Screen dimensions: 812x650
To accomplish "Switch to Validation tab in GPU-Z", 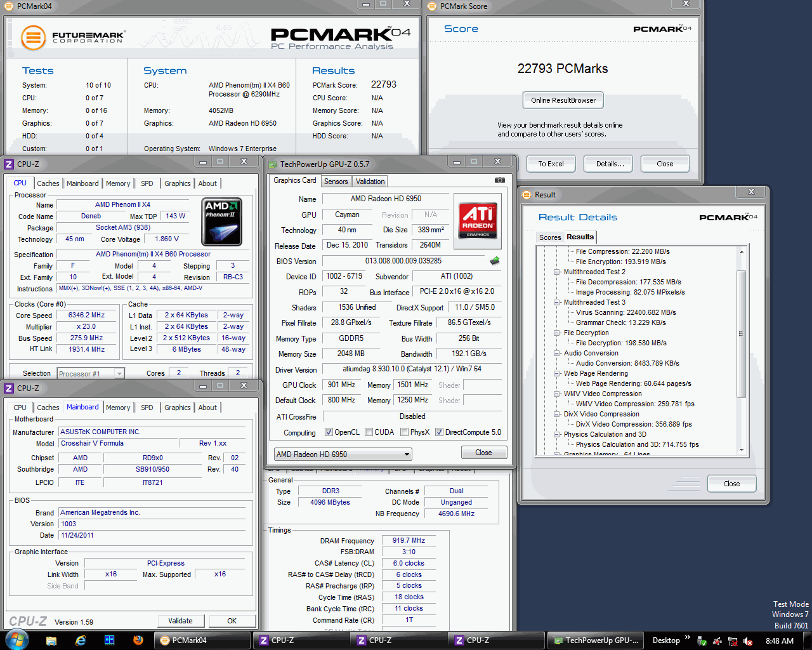I will point(370,182).
